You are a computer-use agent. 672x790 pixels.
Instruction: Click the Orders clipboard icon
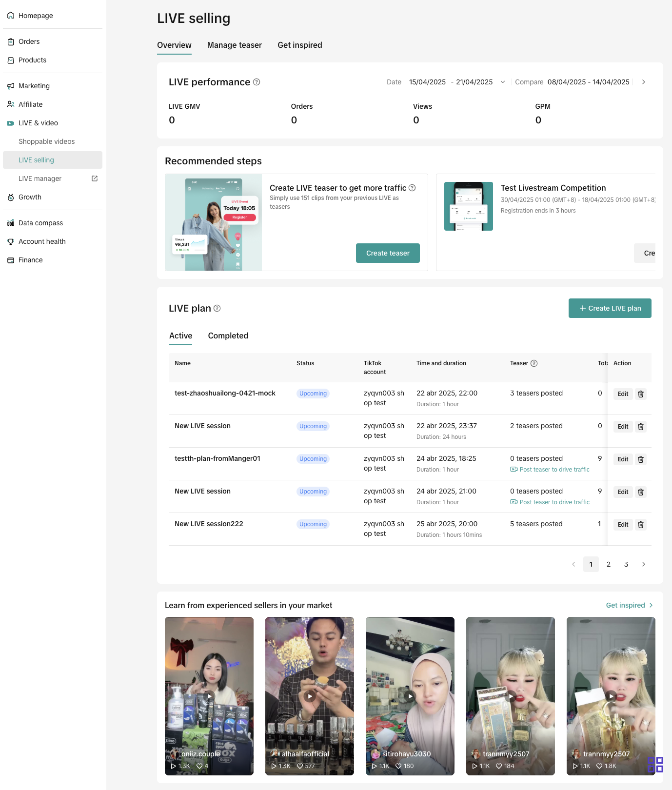11,41
